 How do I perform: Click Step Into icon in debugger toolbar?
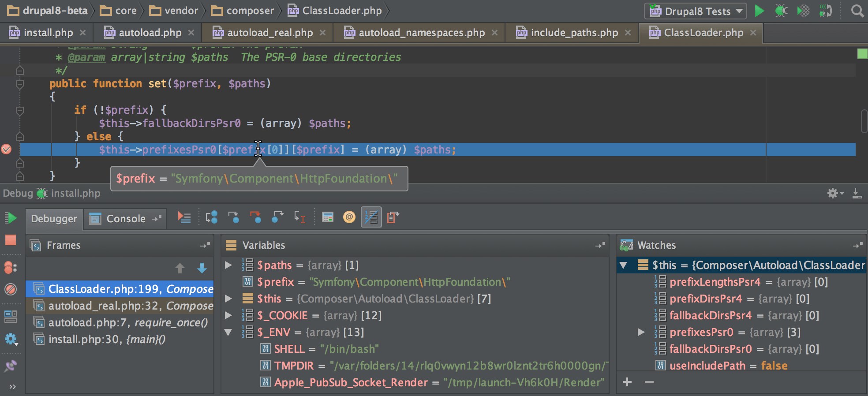tap(234, 217)
